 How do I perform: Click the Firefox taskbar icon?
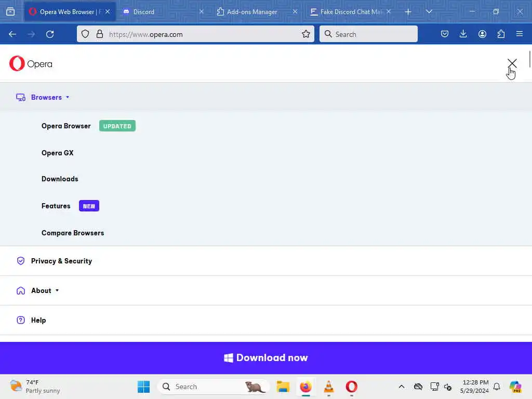(x=305, y=387)
